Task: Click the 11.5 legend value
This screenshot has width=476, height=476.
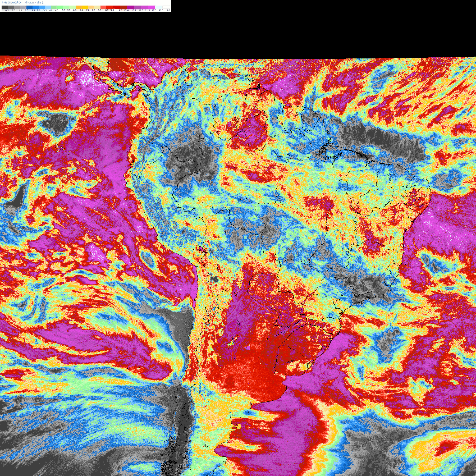Action: [x=147, y=10]
